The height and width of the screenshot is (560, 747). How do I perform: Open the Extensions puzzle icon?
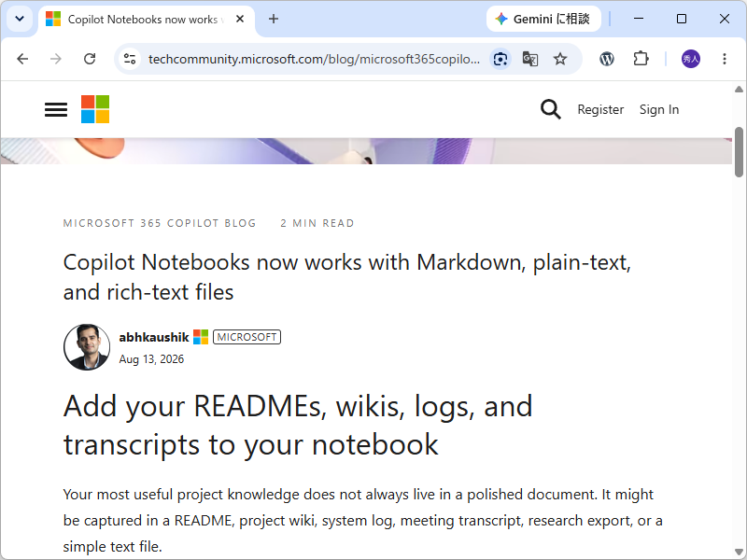pos(641,59)
